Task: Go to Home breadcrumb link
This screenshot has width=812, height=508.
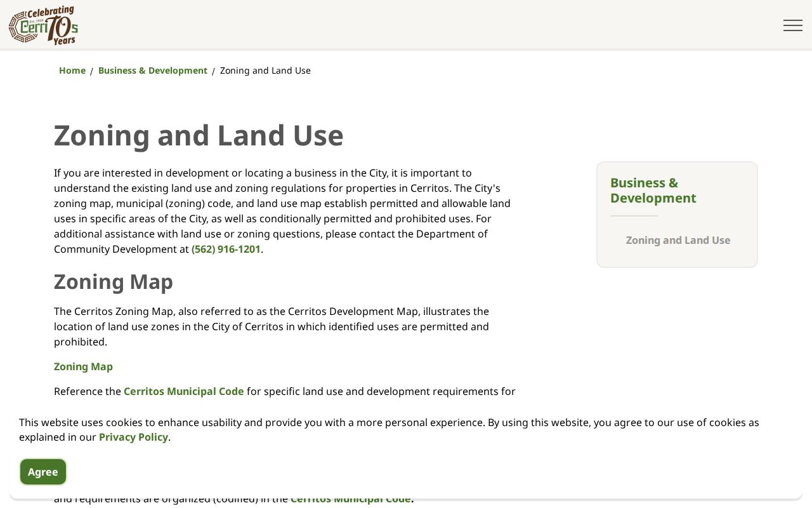Action: click(72, 70)
